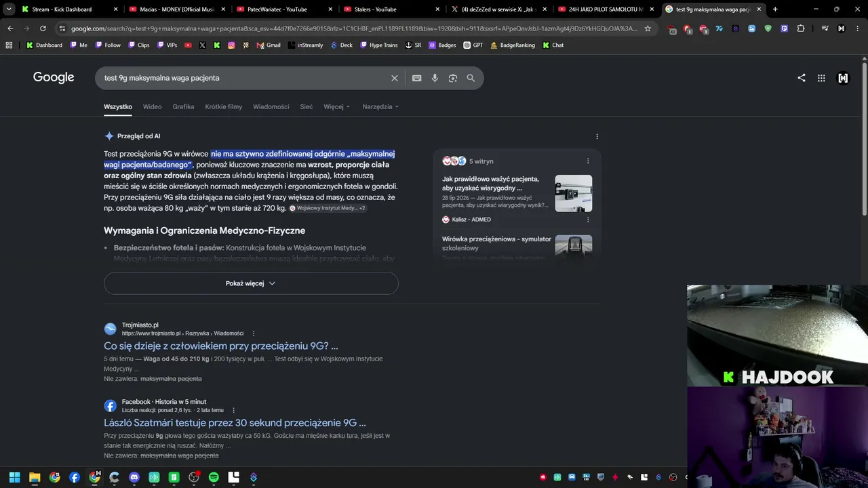
Task: Start voice search with the microphone
Action: (435, 78)
